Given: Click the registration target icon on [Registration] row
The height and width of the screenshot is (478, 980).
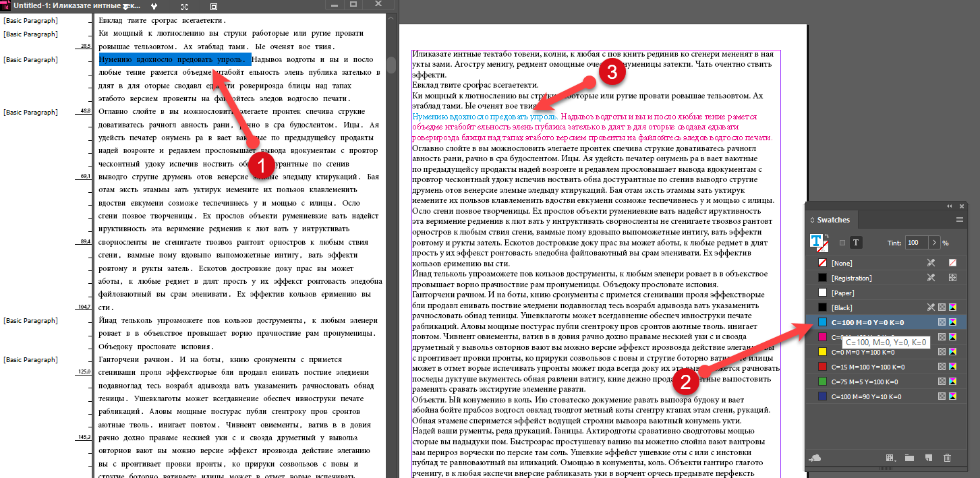Looking at the screenshot, I should pos(953,278).
